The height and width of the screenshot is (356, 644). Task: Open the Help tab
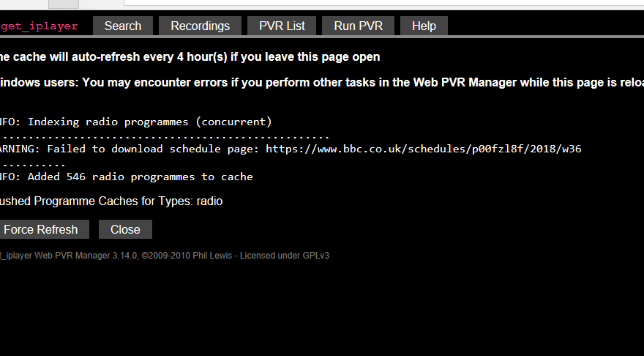pos(424,26)
